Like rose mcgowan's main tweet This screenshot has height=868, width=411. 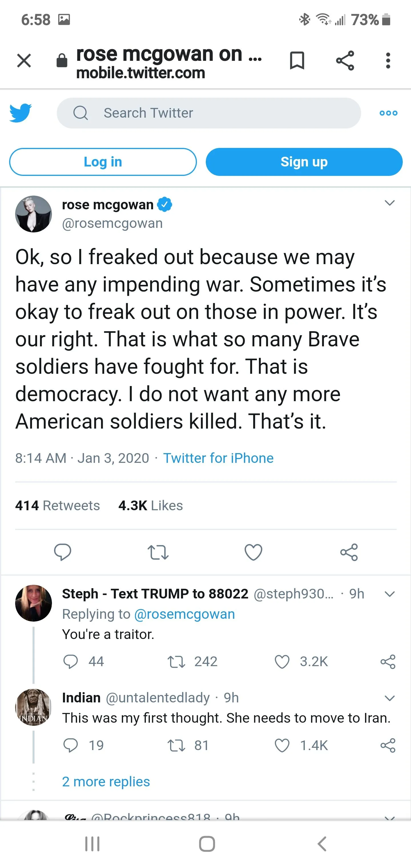pos(253,552)
